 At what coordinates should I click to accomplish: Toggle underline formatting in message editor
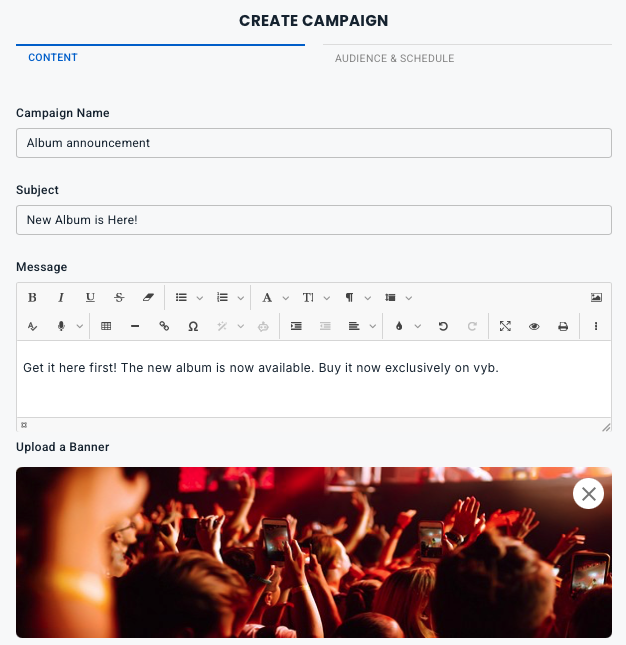(x=90, y=297)
